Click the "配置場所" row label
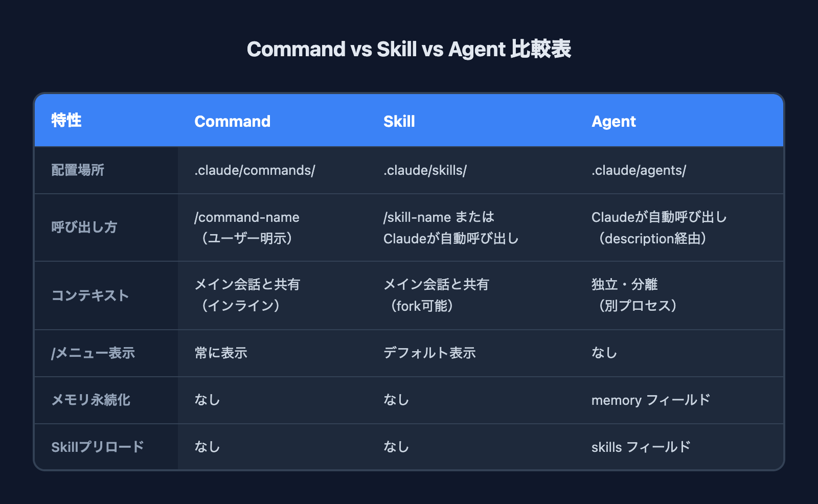The image size is (818, 504). 78,170
